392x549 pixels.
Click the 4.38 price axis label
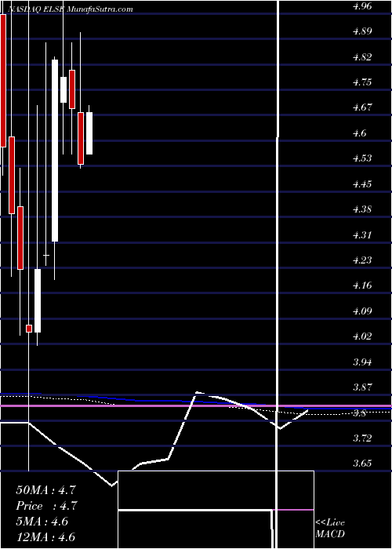364,209
